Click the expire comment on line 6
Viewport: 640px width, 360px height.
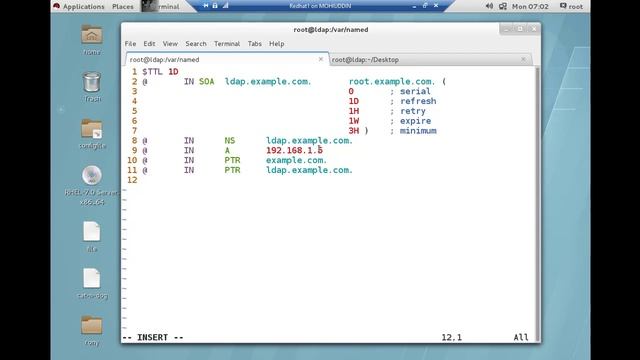click(415, 121)
